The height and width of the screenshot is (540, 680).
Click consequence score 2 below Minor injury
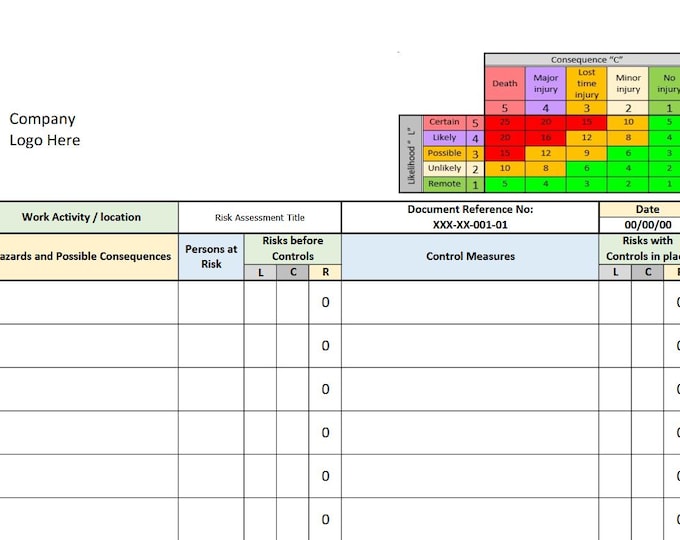[628, 108]
